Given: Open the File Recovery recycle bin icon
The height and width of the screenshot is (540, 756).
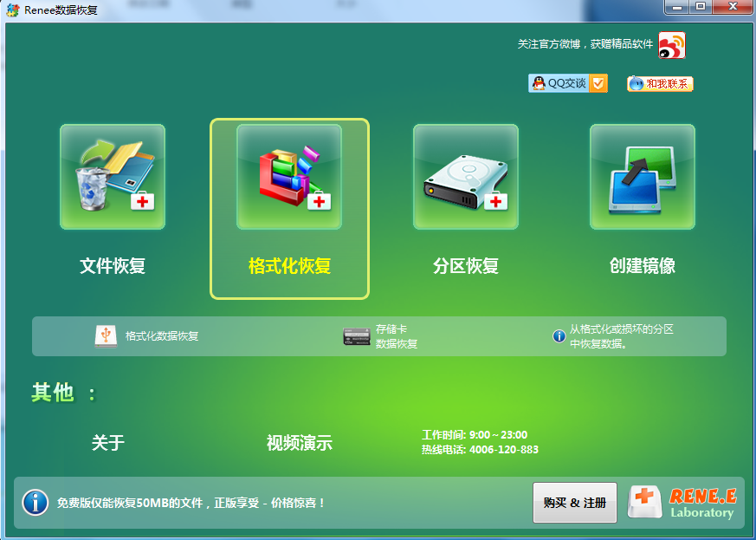Looking at the screenshot, I should [113, 177].
